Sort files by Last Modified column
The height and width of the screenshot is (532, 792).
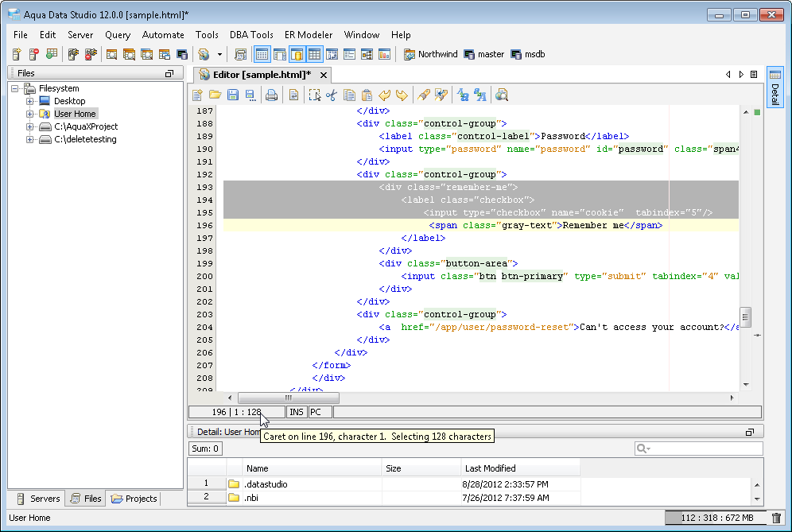point(520,468)
